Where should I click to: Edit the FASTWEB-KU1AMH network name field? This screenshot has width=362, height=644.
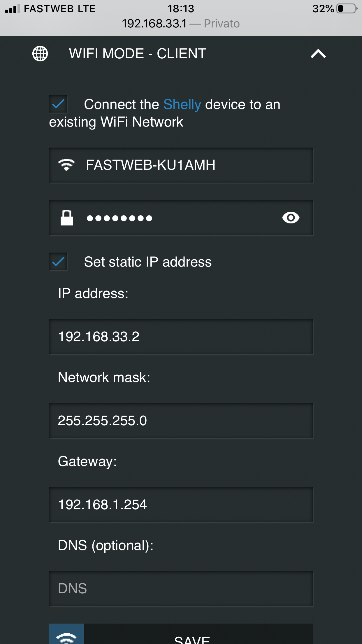[181, 165]
